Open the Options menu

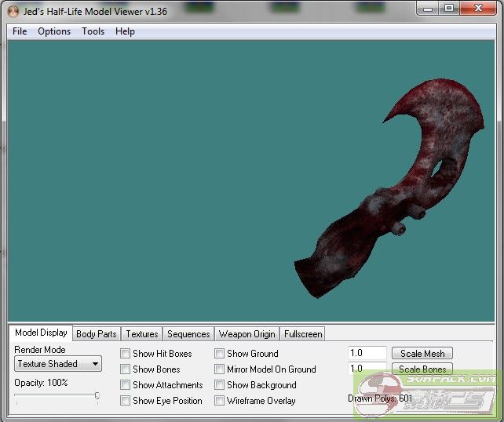pyautogui.click(x=54, y=31)
